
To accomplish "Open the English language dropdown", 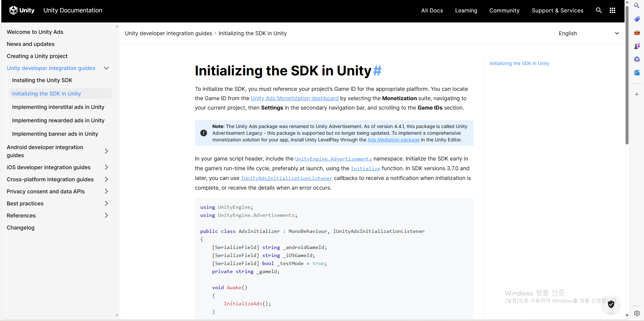I will point(588,33).
